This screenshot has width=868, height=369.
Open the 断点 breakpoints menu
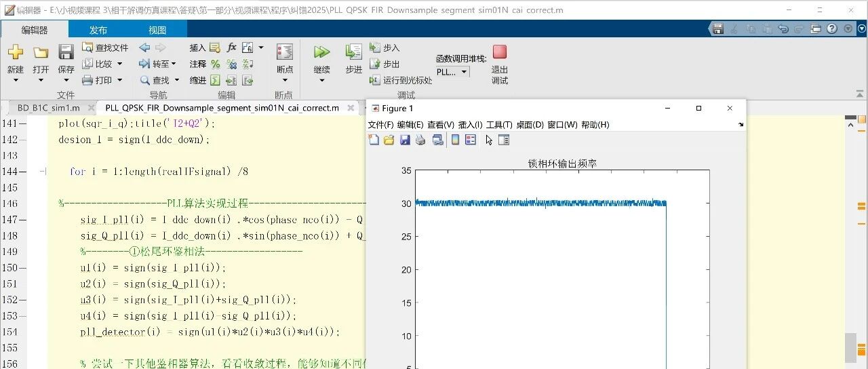(x=285, y=62)
